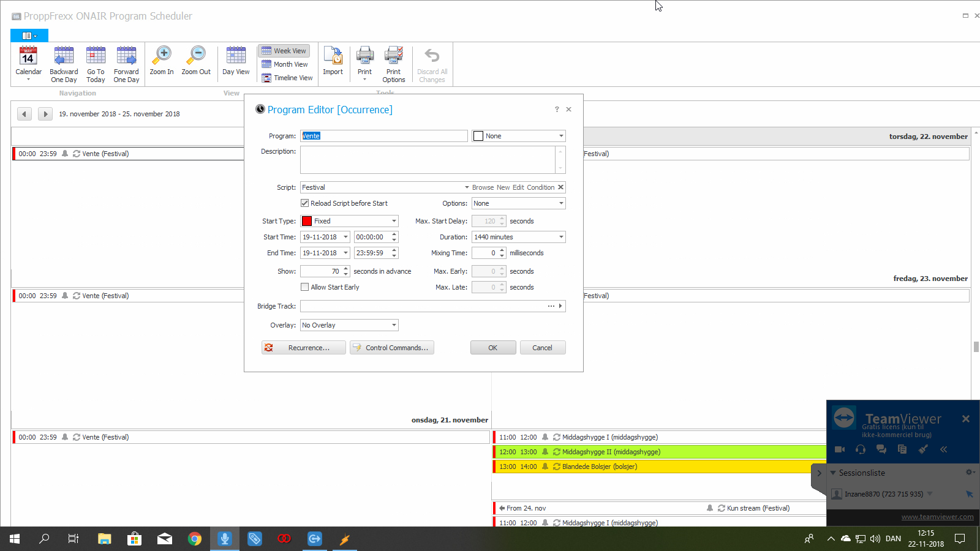
Task: Select Week View
Action: pyautogui.click(x=284, y=51)
